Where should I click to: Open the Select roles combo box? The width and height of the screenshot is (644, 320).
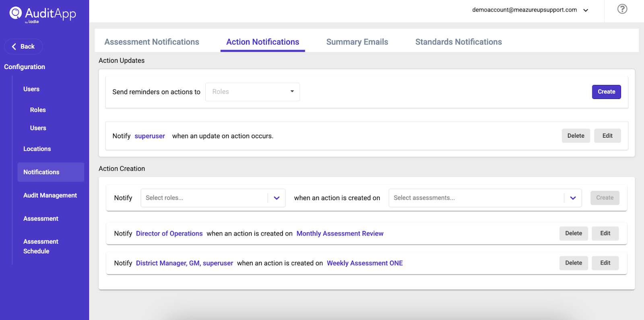(x=213, y=198)
